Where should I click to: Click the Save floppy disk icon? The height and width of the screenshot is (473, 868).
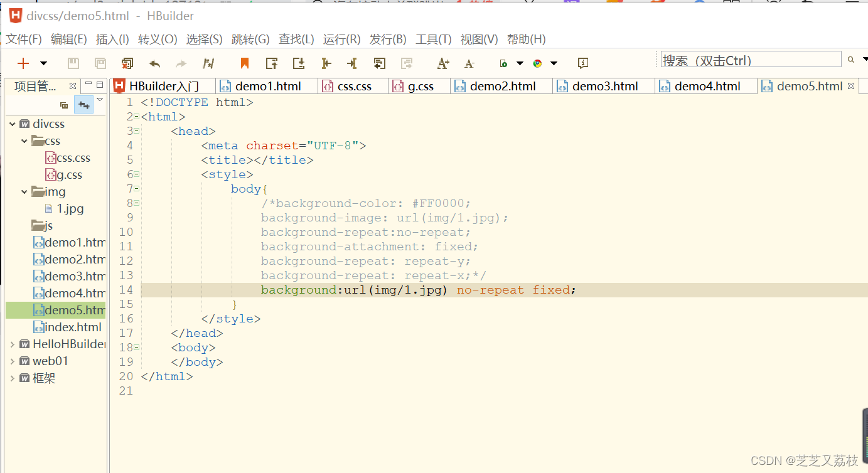pos(73,63)
